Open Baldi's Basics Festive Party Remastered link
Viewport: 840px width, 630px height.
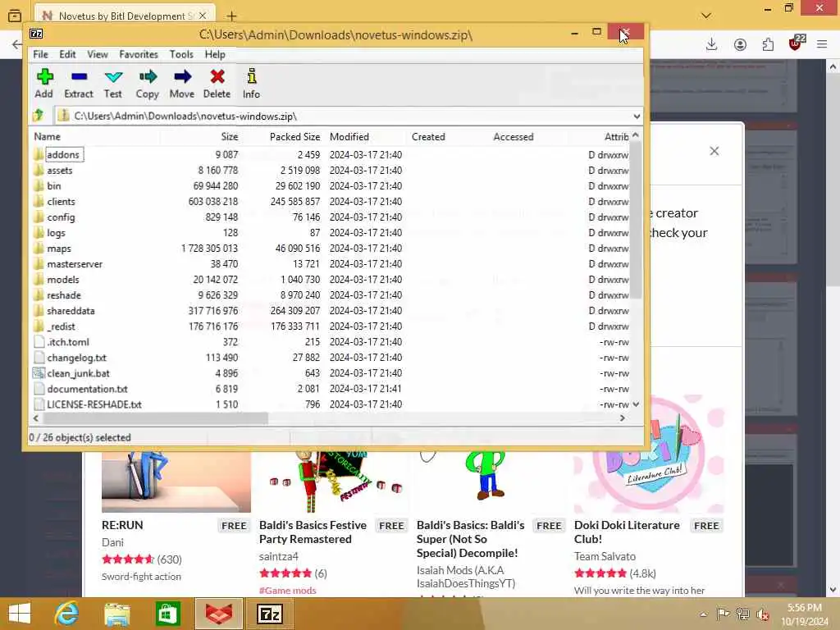[313, 532]
